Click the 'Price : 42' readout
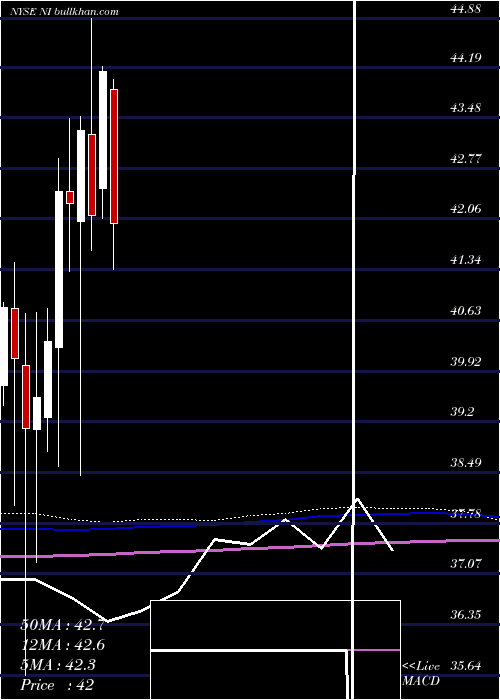The width and height of the screenshot is (500, 700). coord(57,685)
